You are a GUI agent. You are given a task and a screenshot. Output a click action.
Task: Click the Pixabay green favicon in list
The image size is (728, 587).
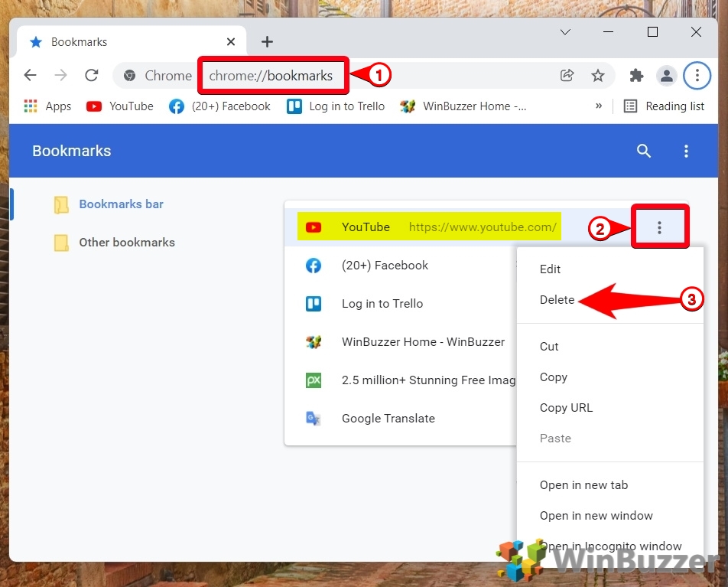314,380
